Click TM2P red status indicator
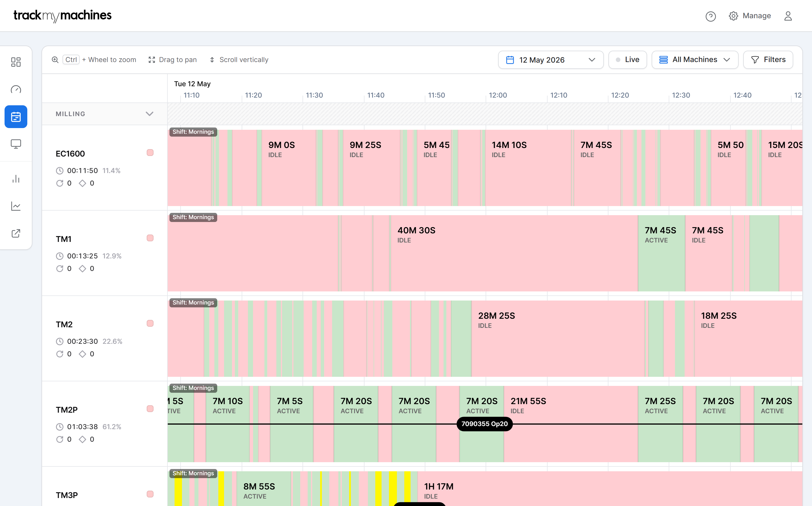 [150, 409]
